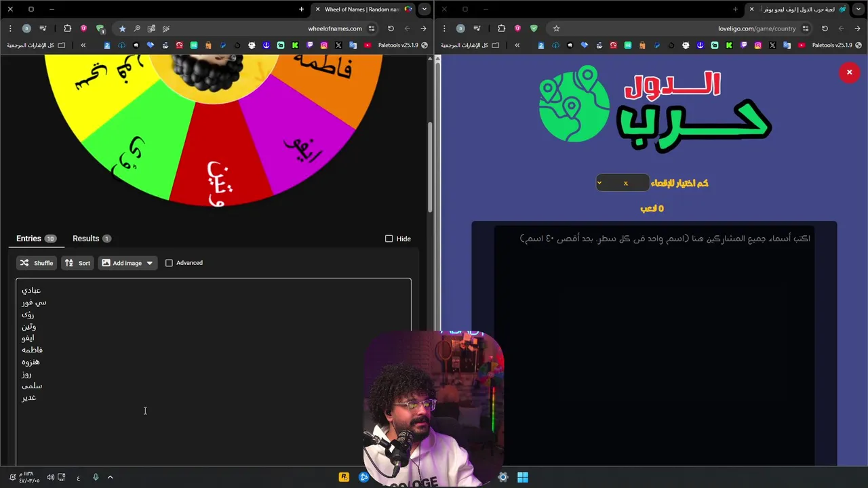
Task: Click the microphone icon in system tray
Action: click(x=96, y=477)
